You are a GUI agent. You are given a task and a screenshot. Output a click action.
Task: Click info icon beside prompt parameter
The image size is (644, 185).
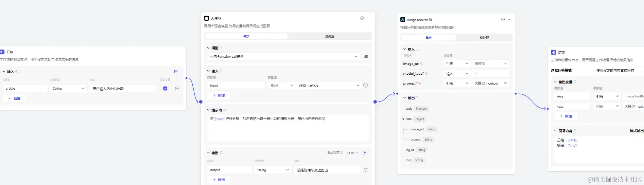click(x=420, y=83)
